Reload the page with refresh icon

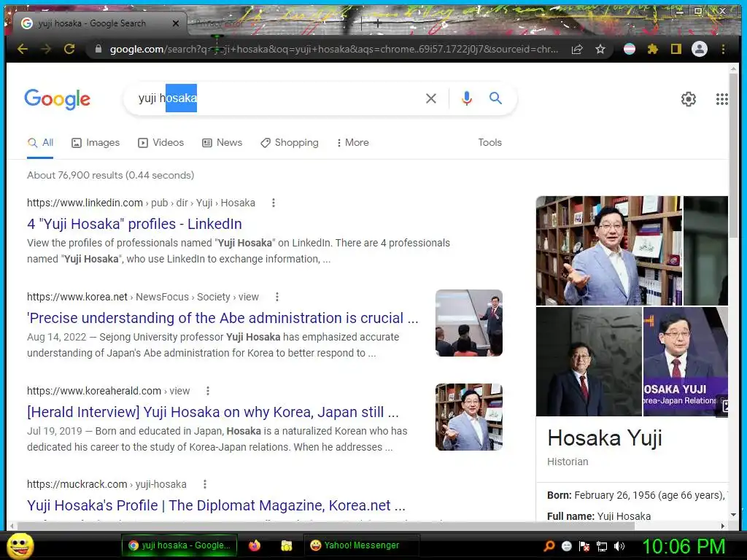69,49
